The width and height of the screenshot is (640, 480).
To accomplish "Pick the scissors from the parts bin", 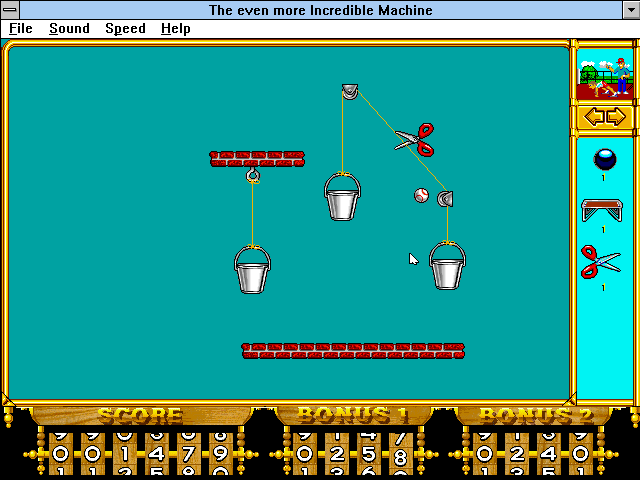I will (x=600, y=262).
